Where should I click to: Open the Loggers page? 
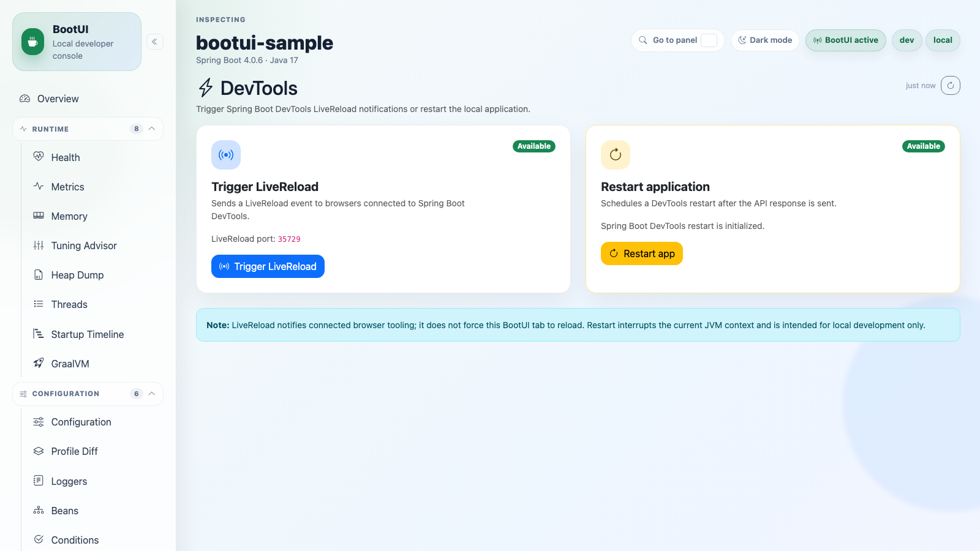[95, 481]
